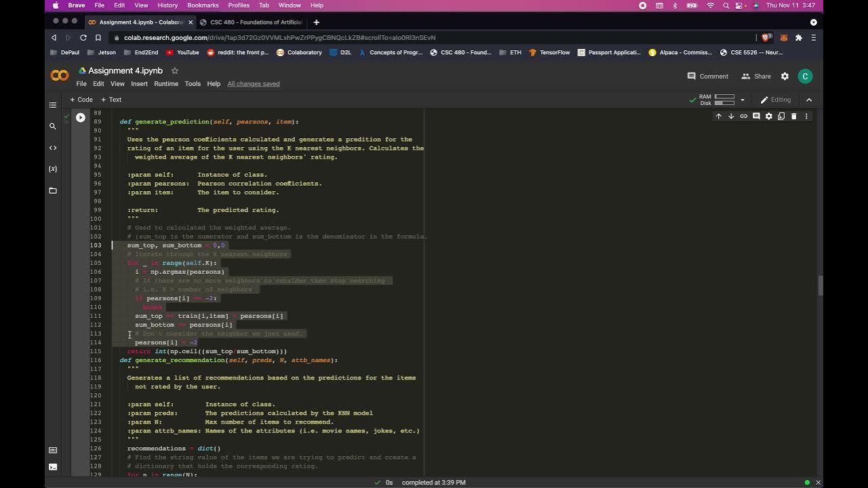Add a new Text cell

click(x=111, y=100)
